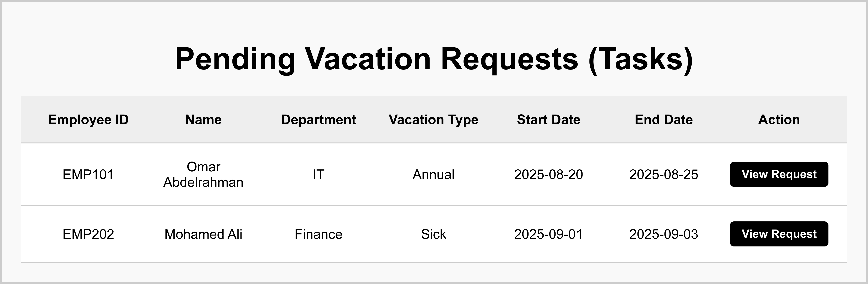Click the Name column header

tap(203, 120)
